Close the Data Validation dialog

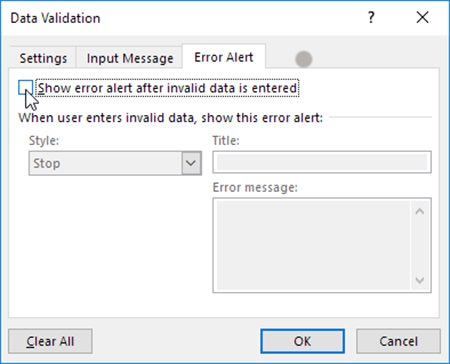tap(422, 17)
